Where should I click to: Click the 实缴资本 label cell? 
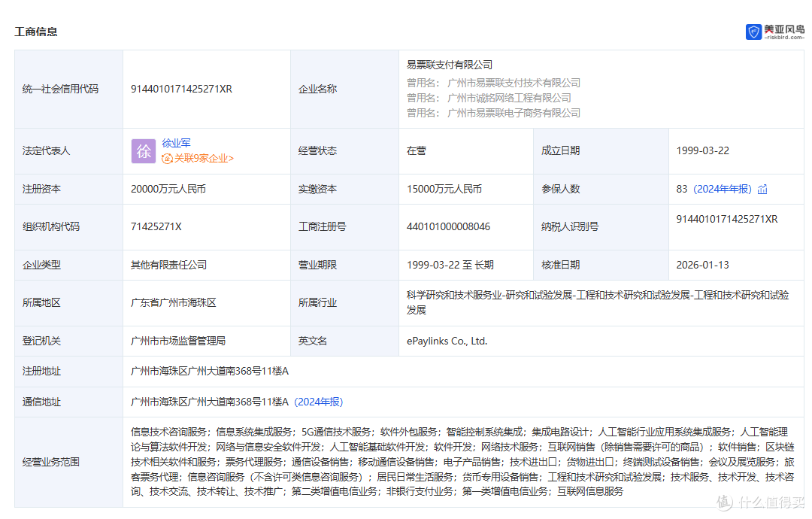pyautogui.click(x=344, y=189)
